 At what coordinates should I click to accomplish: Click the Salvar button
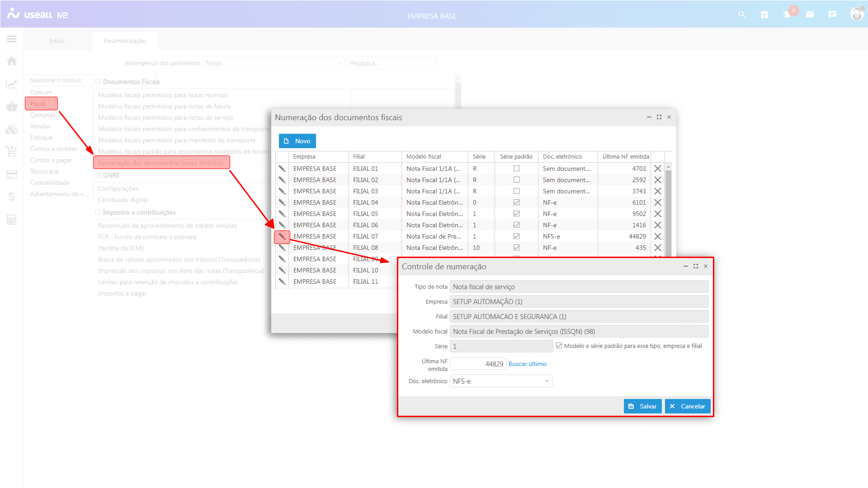642,406
